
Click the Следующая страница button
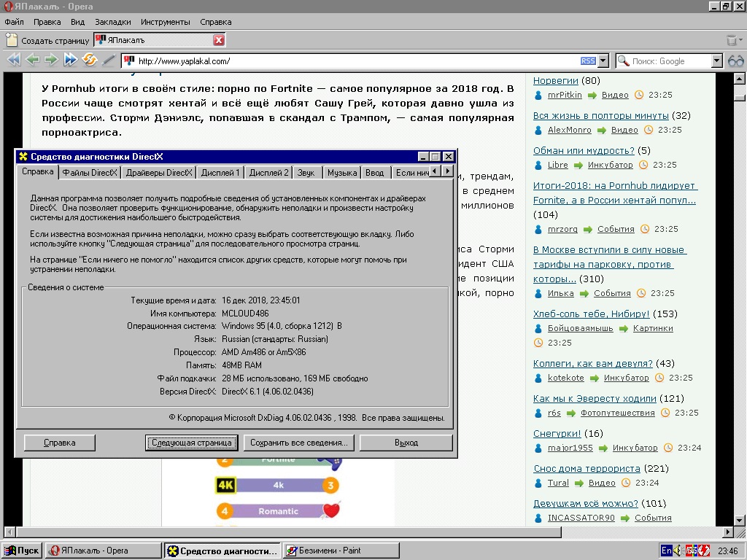click(x=192, y=443)
